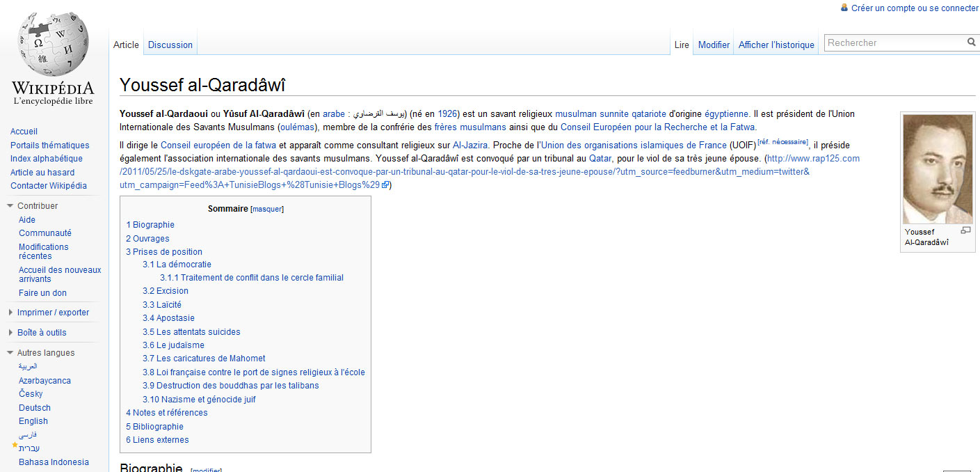Open Afficher l'historique tab
The width and height of the screenshot is (980, 472).
click(x=776, y=45)
